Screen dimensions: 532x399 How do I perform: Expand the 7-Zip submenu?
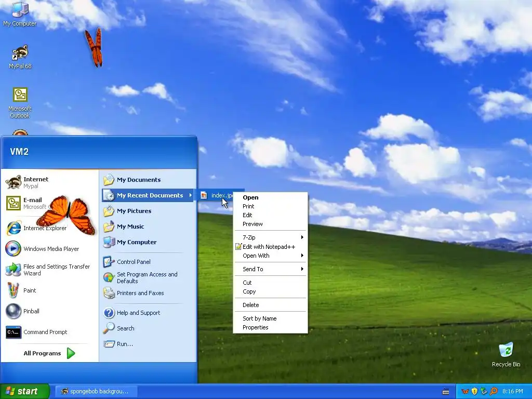point(270,237)
